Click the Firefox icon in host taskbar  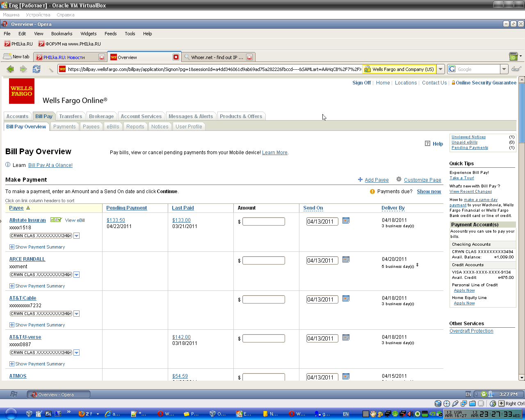82,414
